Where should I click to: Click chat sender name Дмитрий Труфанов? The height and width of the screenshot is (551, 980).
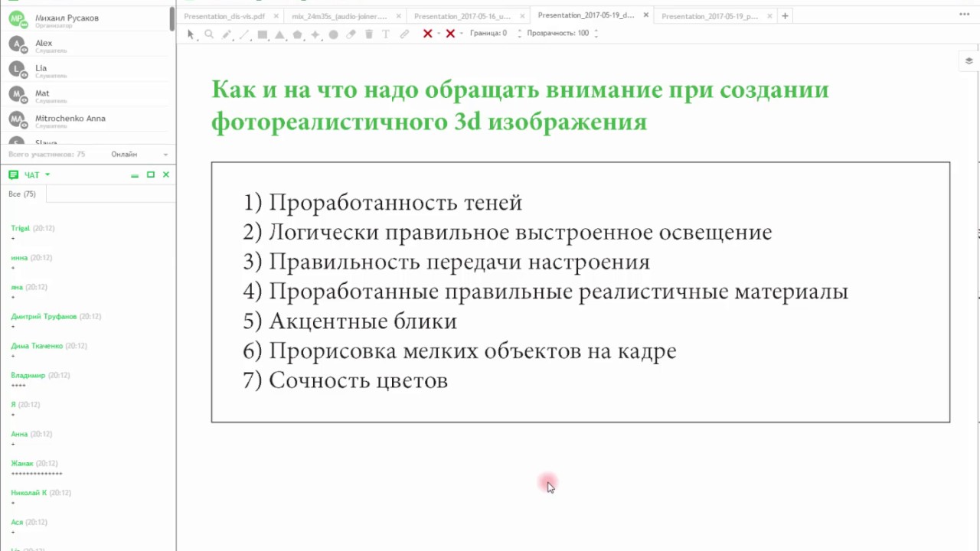coord(44,317)
